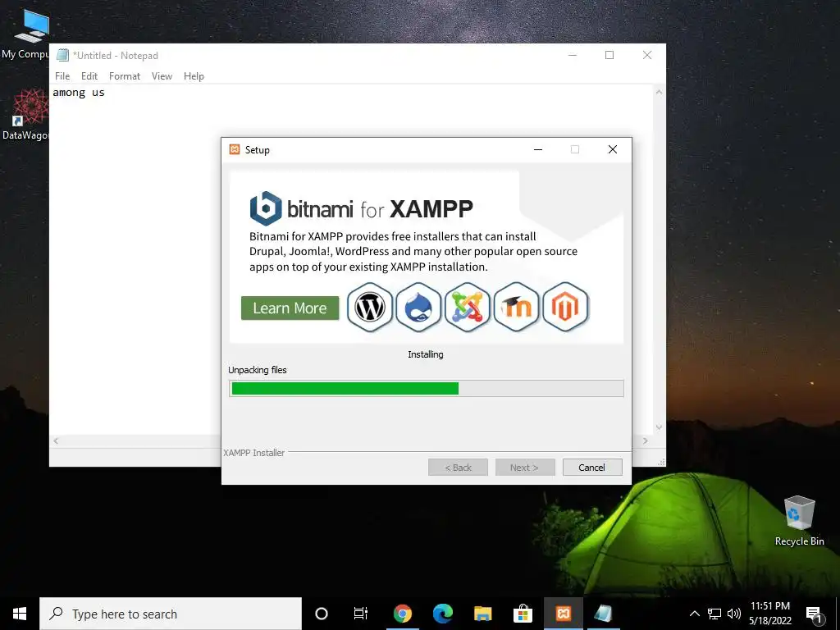840x630 pixels.
Task: Launch Microsoft Edge from the taskbar
Action: pyautogui.click(x=442, y=614)
